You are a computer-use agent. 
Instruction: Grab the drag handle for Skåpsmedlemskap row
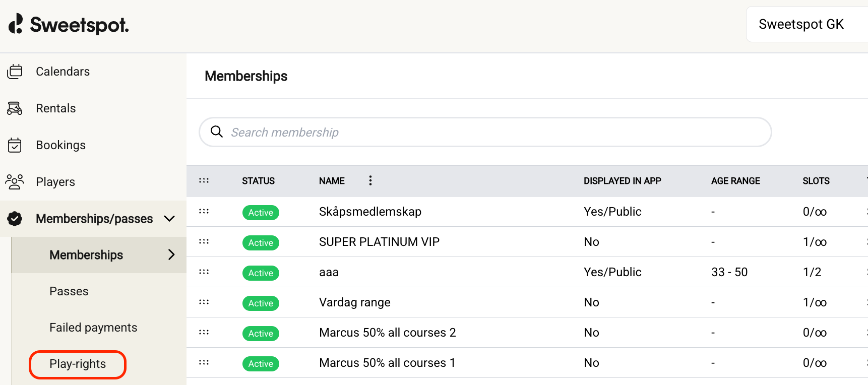coord(204,211)
